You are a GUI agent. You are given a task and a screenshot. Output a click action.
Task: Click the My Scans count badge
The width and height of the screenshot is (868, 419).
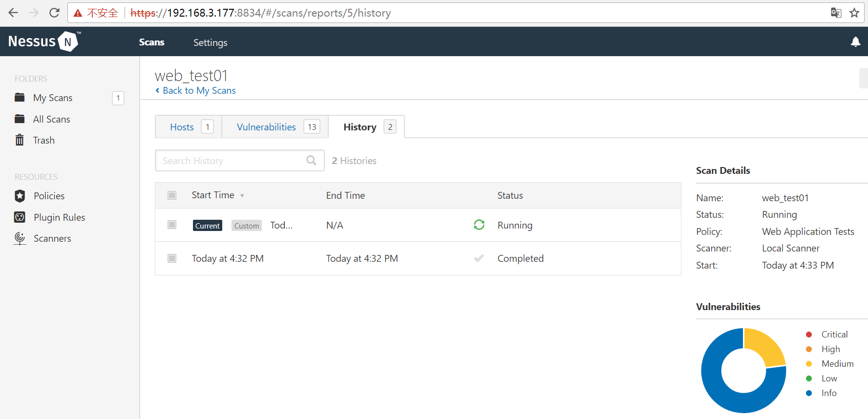pos(118,98)
